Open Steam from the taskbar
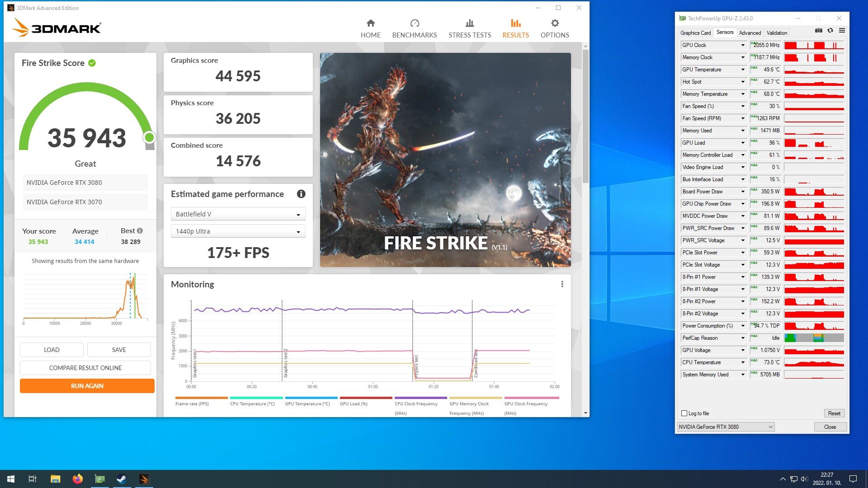The image size is (868, 488). click(x=122, y=479)
